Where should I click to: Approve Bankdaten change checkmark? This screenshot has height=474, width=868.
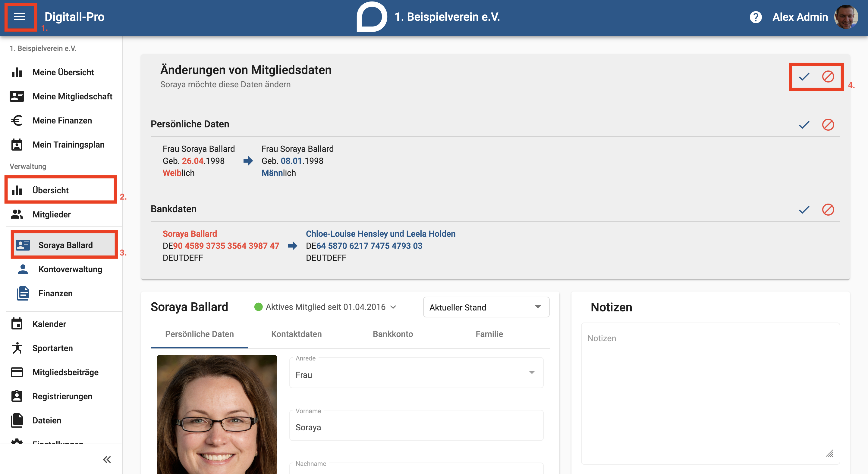(804, 210)
